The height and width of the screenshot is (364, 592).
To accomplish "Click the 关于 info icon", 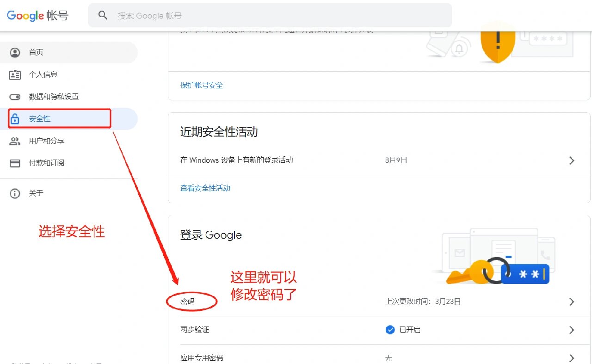I will [15, 193].
